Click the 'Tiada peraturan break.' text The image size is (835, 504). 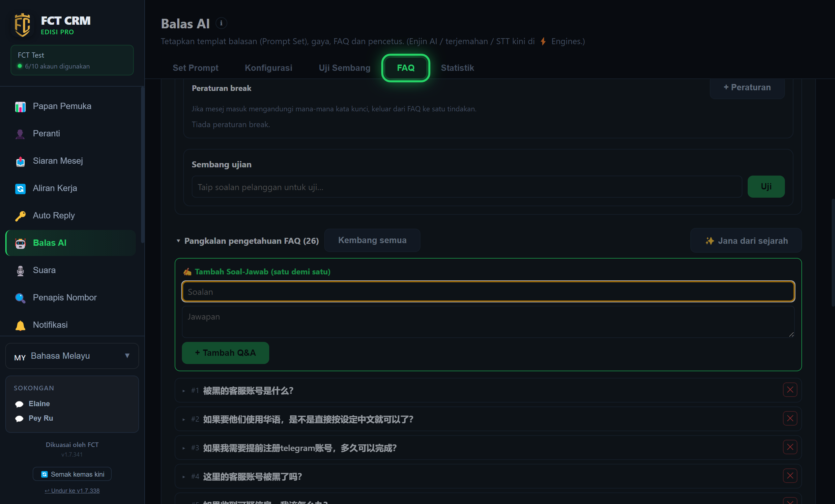(x=231, y=125)
